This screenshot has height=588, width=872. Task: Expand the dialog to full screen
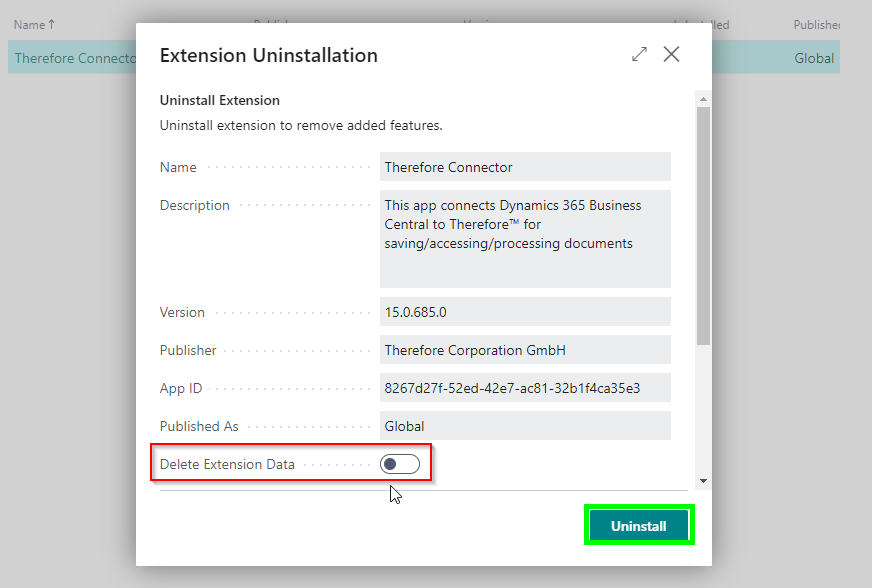coord(640,55)
